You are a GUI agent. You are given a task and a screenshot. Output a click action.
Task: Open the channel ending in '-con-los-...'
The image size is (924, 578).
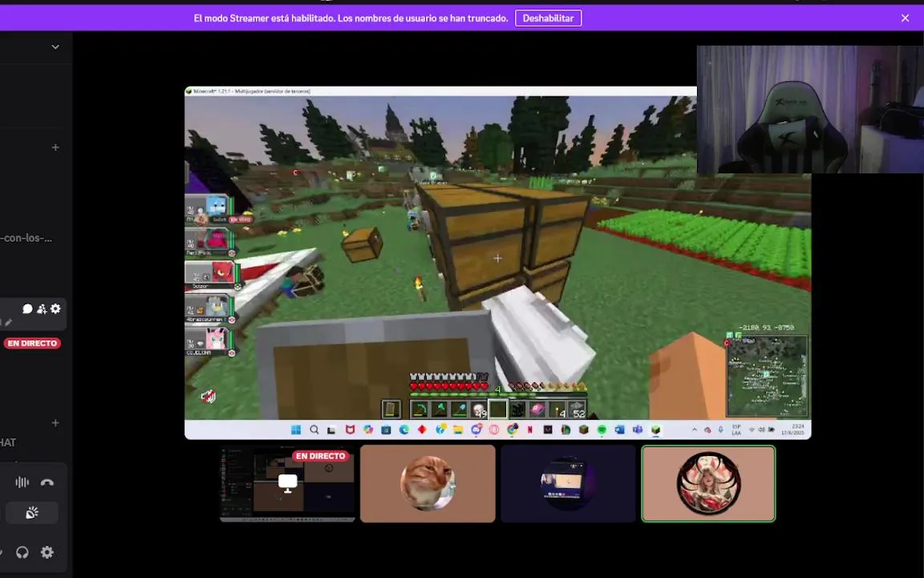(26, 238)
